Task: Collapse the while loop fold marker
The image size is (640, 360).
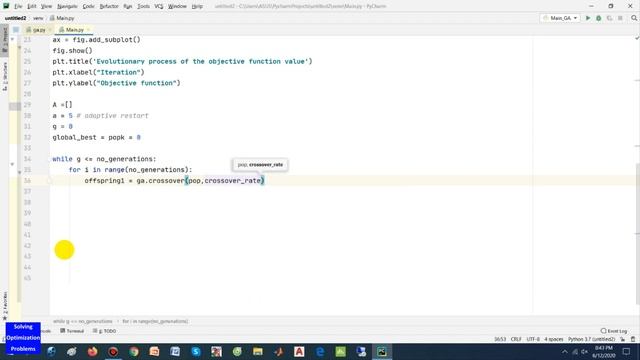Action: [x=12, y=164]
